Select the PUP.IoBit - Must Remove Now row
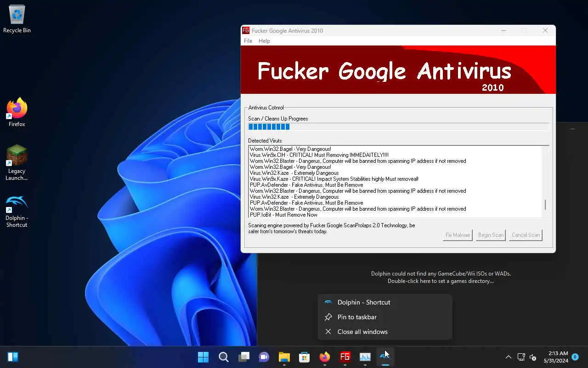 tap(283, 215)
